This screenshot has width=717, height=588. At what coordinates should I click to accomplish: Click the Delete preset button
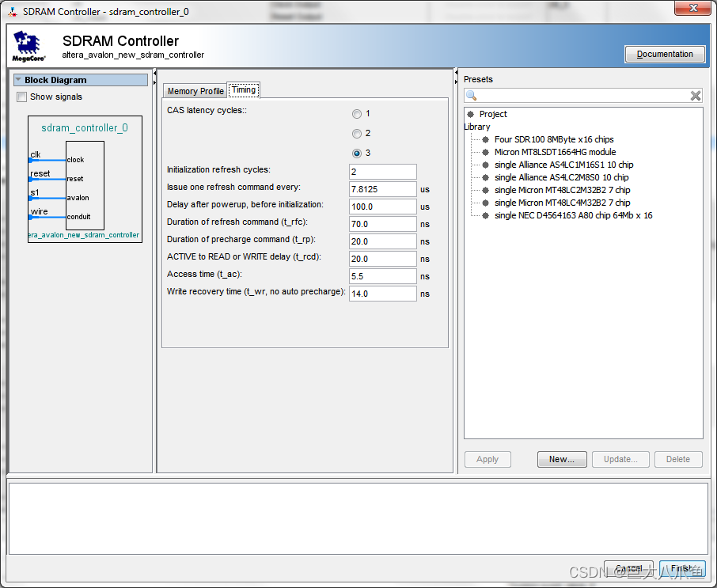coord(678,459)
